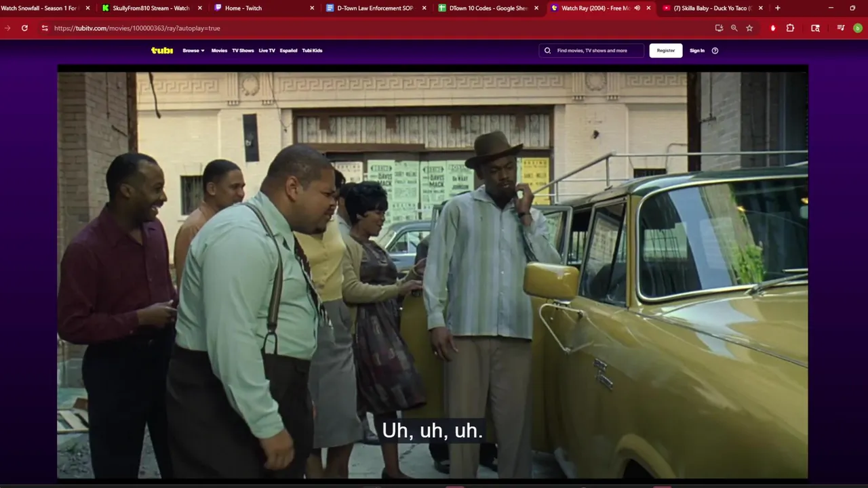Viewport: 868px width, 488px height.
Task: Click the forward navigation arrow
Action: pyautogui.click(x=7, y=28)
